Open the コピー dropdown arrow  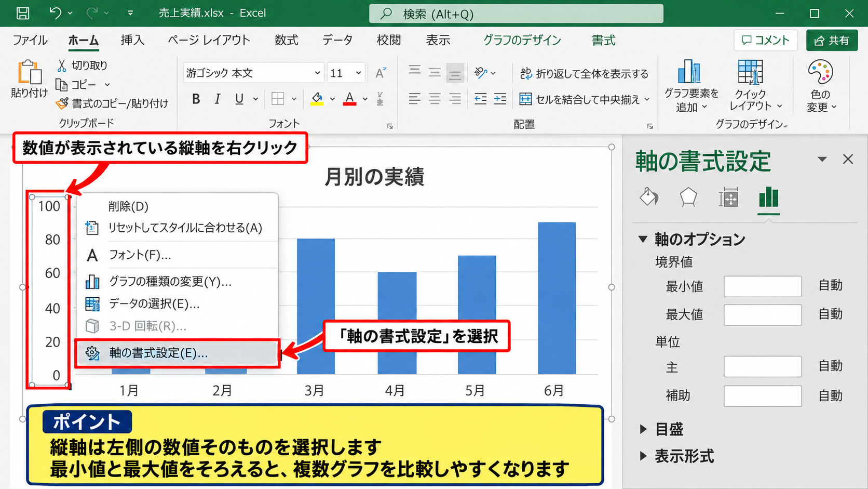107,84
